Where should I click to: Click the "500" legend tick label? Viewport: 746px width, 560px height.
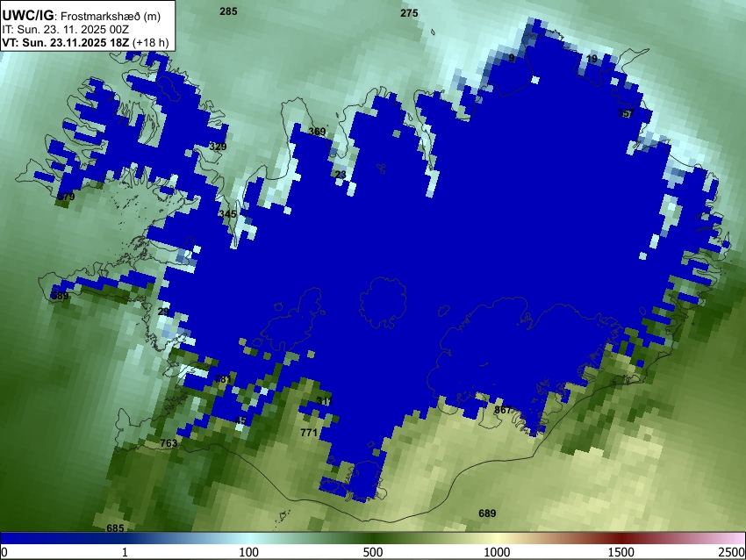(x=373, y=552)
